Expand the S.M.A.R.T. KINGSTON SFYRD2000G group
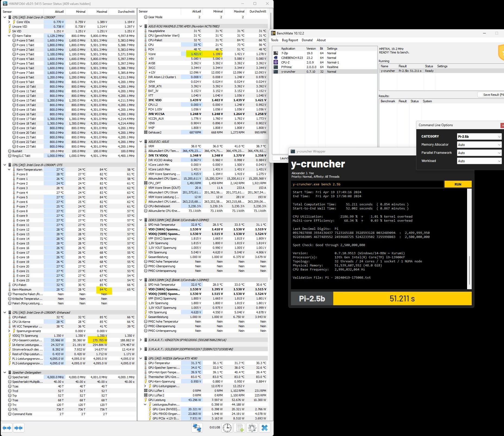The height and width of the screenshot is (436, 504). click(x=141, y=340)
